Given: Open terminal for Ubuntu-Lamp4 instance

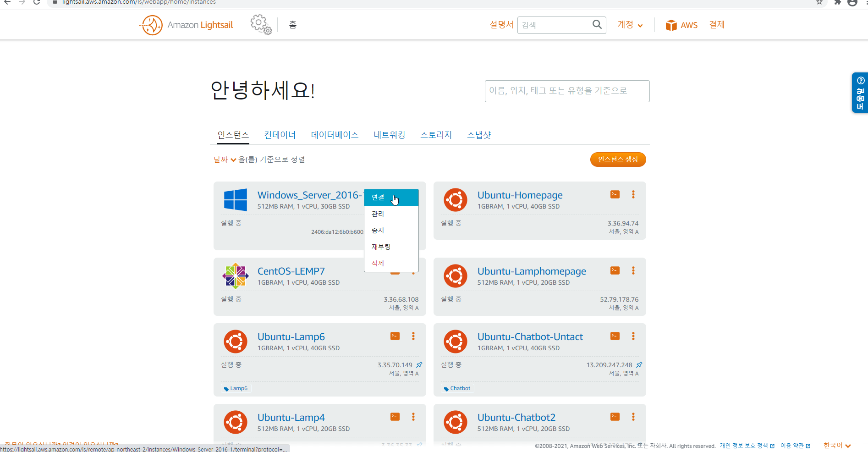Looking at the screenshot, I should tap(395, 417).
